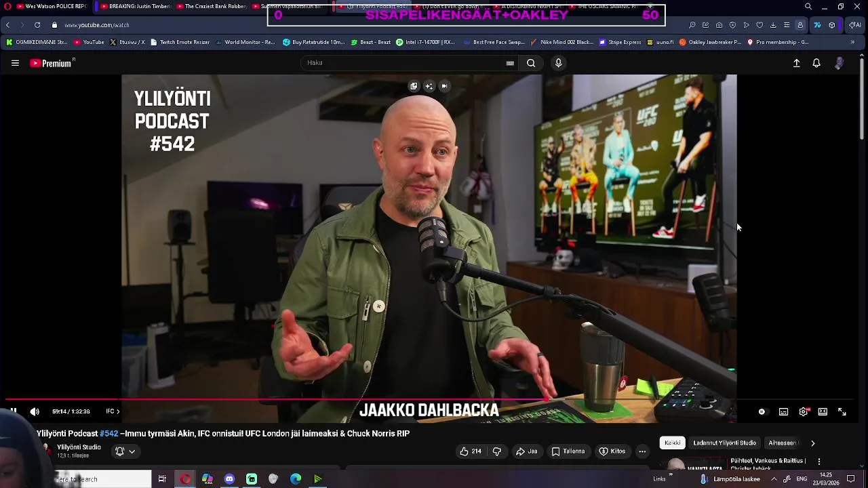Send thanks with Kiitos button
This screenshot has width=868, height=488.
612,451
